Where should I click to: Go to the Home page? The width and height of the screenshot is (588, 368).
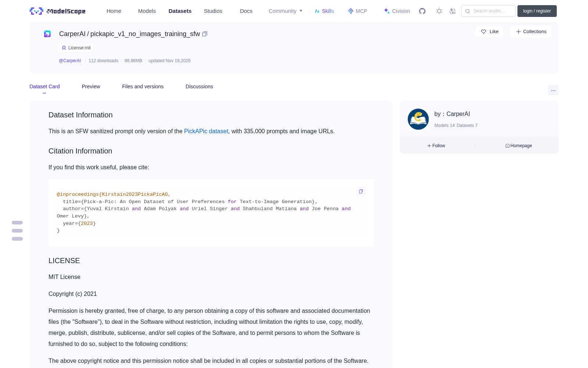tap(114, 11)
